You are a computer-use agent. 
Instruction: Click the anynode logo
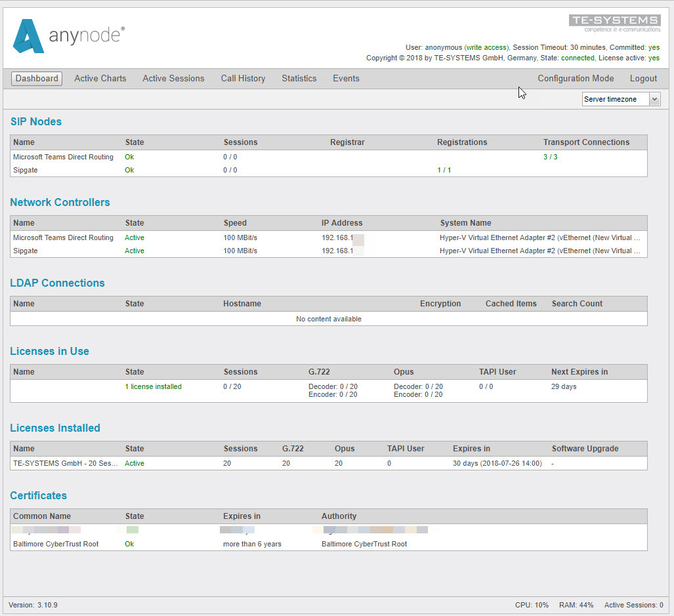click(68, 36)
